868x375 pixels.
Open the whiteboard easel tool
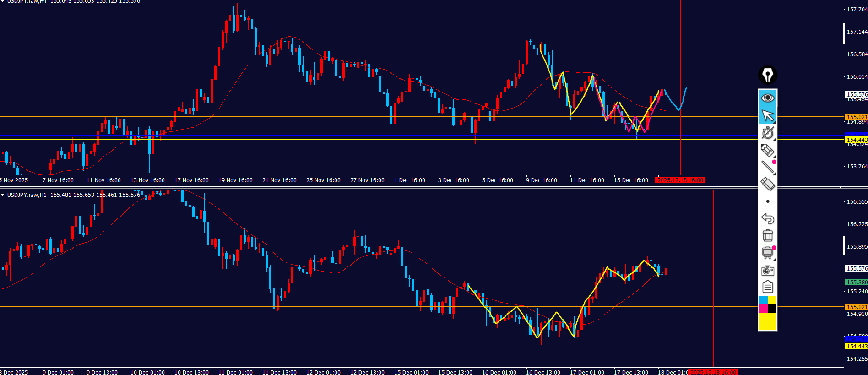768,253
